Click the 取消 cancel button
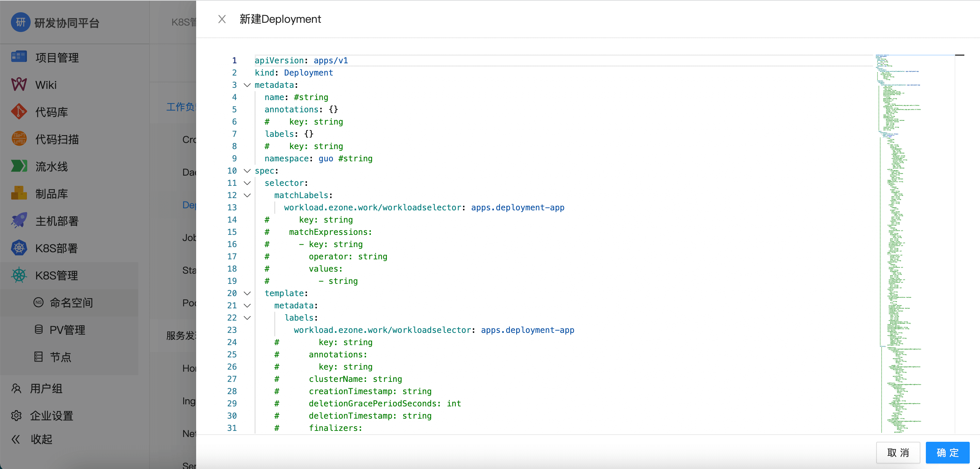 (898, 452)
